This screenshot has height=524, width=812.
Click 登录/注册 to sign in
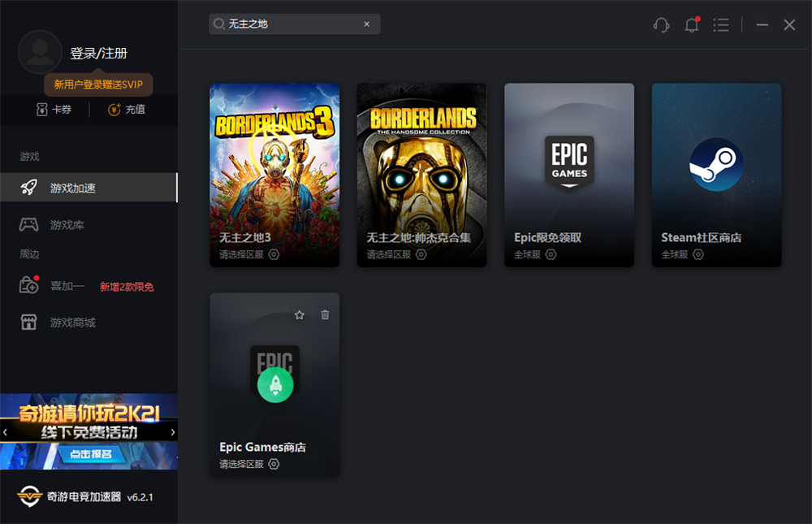(x=98, y=54)
